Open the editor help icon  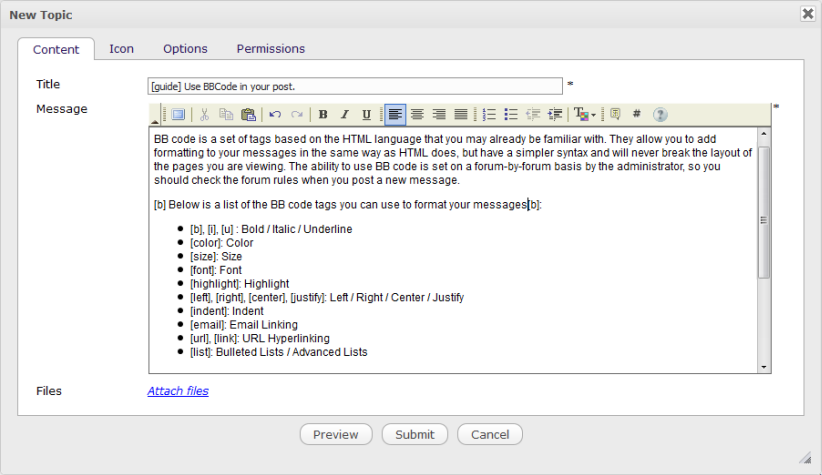click(x=660, y=115)
